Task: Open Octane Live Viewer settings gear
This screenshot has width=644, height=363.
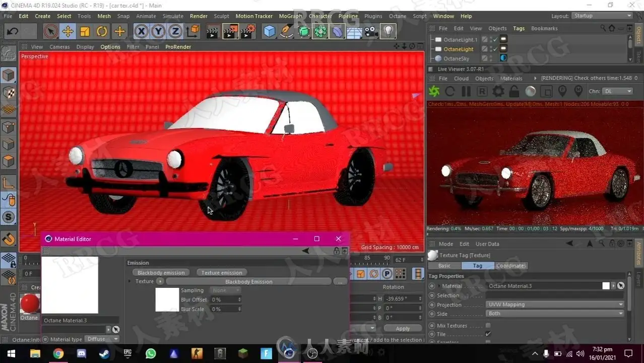Action: [498, 91]
